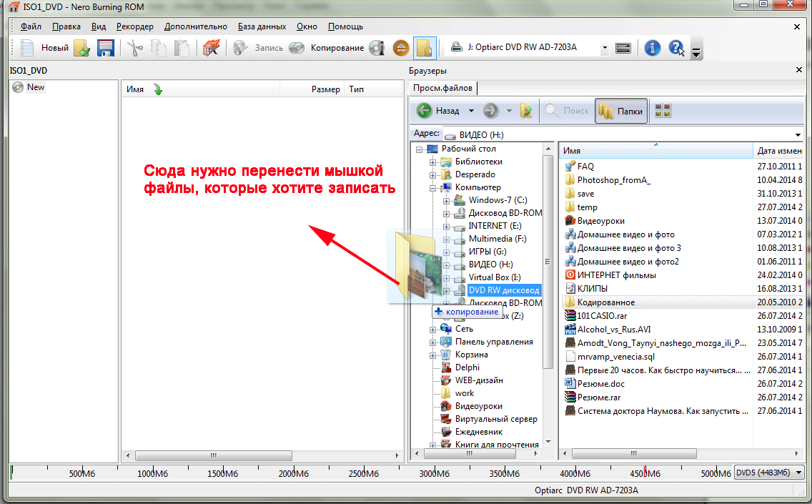This screenshot has width=812, height=504.
Task: Expand the Сеть tree node
Action: click(x=432, y=329)
